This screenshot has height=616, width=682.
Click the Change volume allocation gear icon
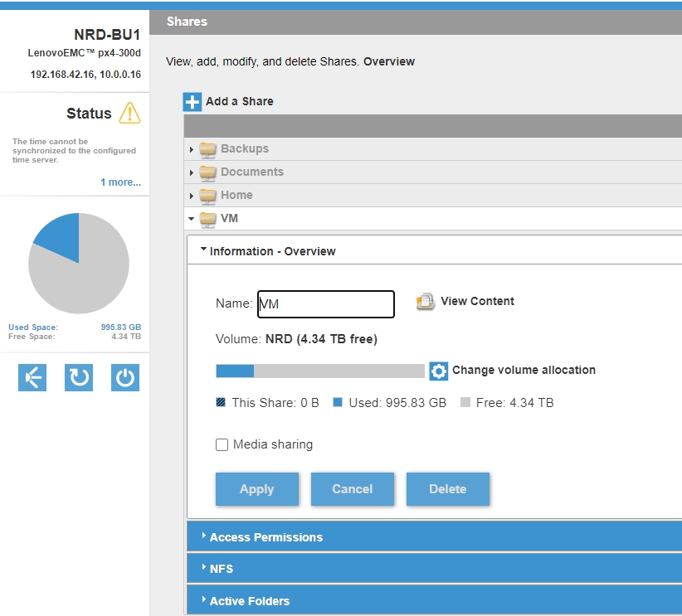click(438, 371)
